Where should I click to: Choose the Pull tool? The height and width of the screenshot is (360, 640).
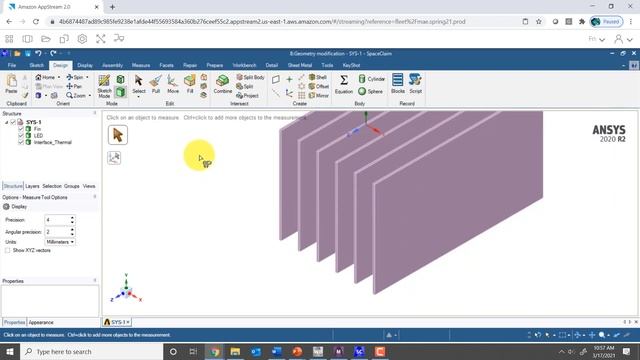[x=156, y=84]
